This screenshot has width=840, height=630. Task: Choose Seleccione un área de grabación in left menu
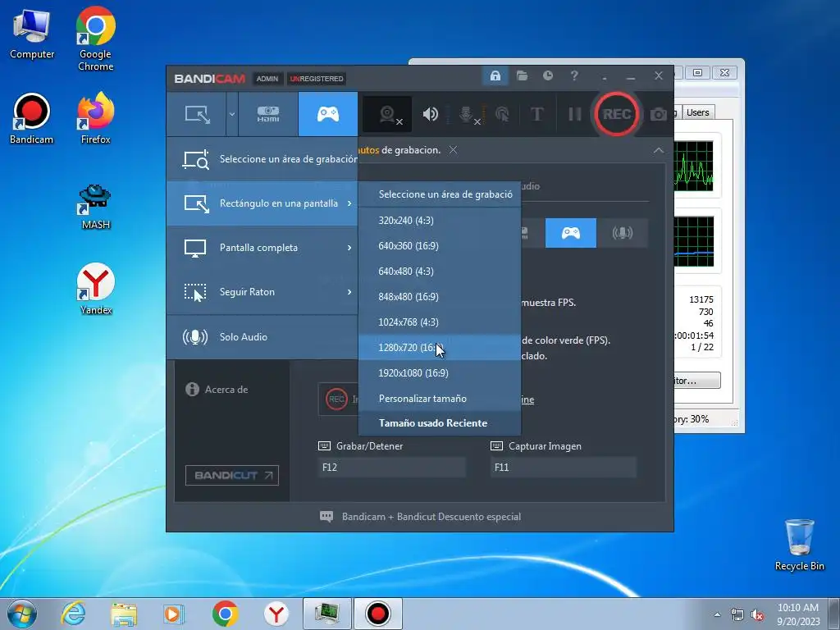[262, 159]
